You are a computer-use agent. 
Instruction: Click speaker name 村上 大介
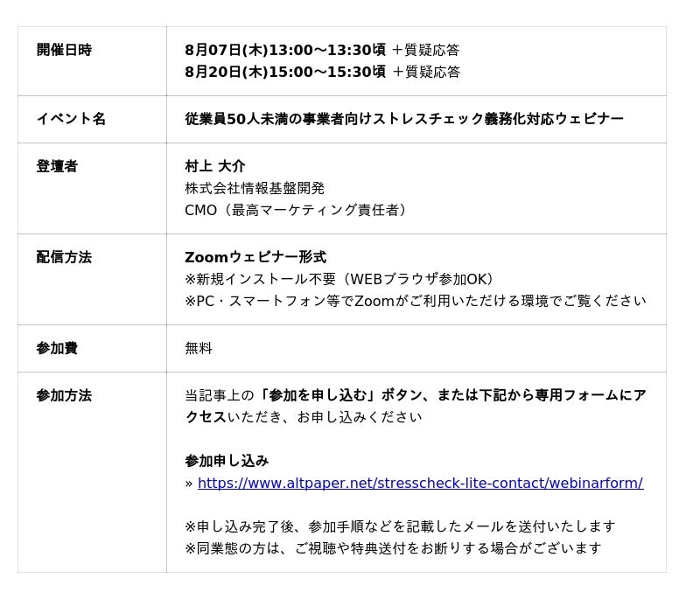pyautogui.click(x=214, y=166)
